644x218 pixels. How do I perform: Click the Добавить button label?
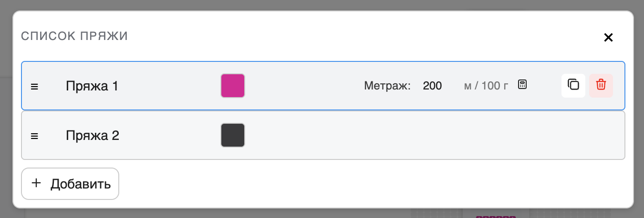81,184
